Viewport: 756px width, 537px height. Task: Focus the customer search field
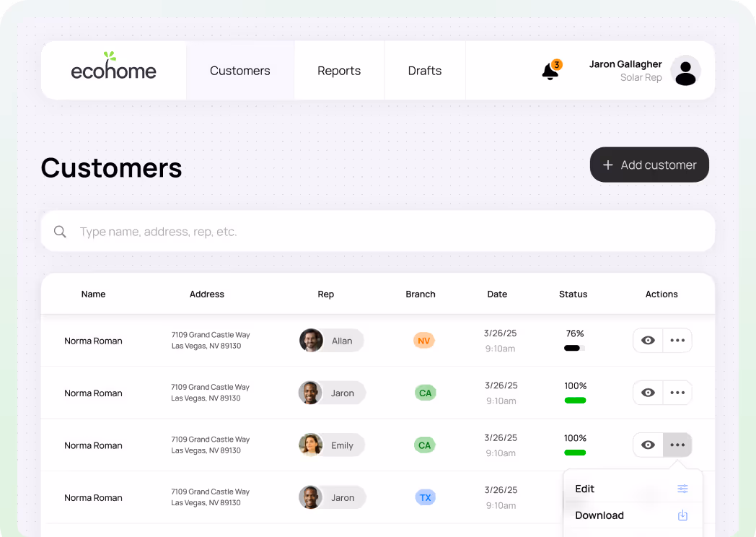[x=378, y=231]
